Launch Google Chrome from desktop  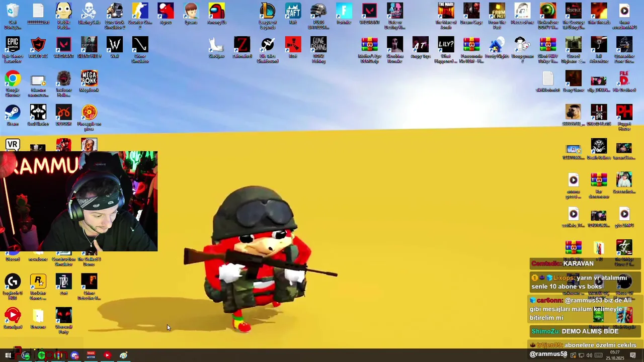13,83
